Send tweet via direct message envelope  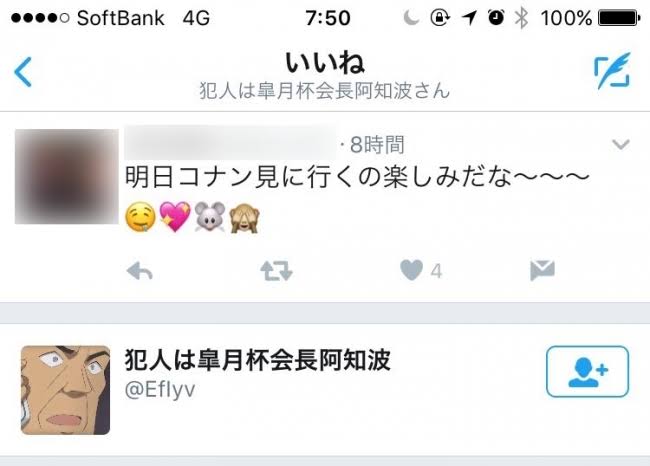(542, 270)
